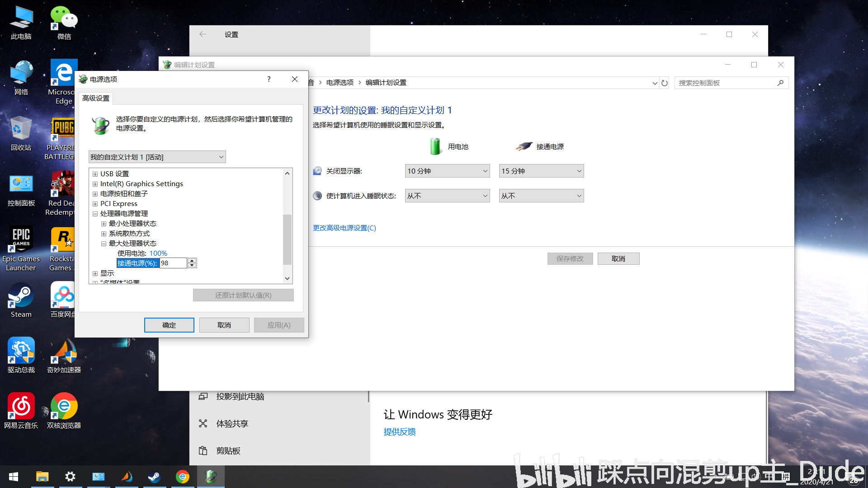The height and width of the screenshot is (488, 868).
Task: Open the 双核浏览器 desktop icon
Action: (64, 411)
